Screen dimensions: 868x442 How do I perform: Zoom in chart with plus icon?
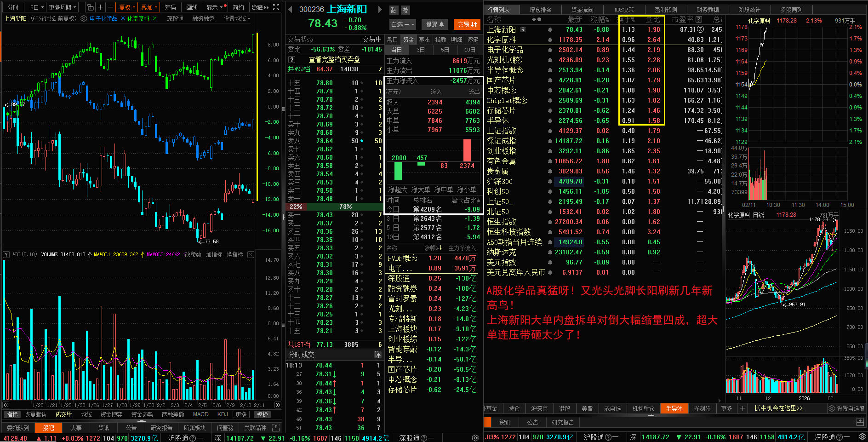(x=100, y=7)
